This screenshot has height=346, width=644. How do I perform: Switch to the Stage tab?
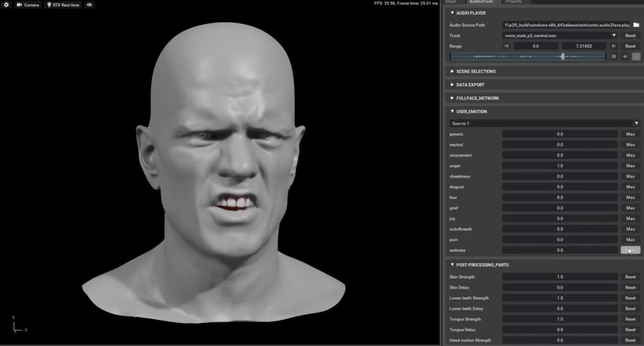pos(451,2)
